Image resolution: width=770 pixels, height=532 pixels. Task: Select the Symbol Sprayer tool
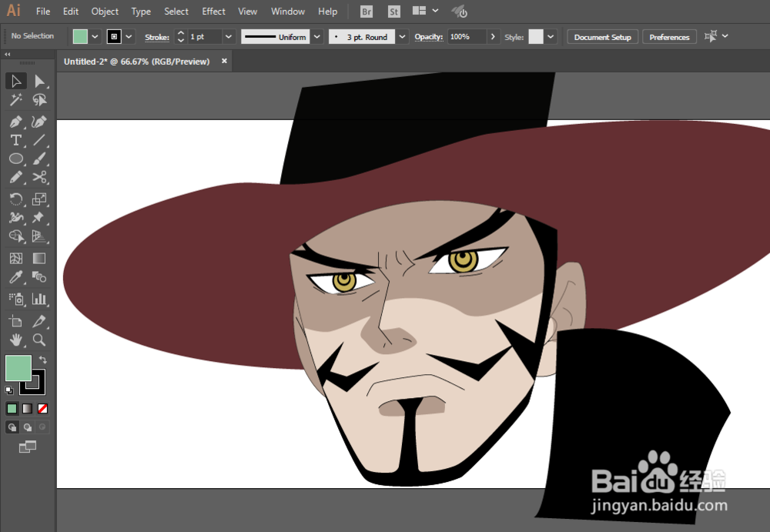[15, 299]
